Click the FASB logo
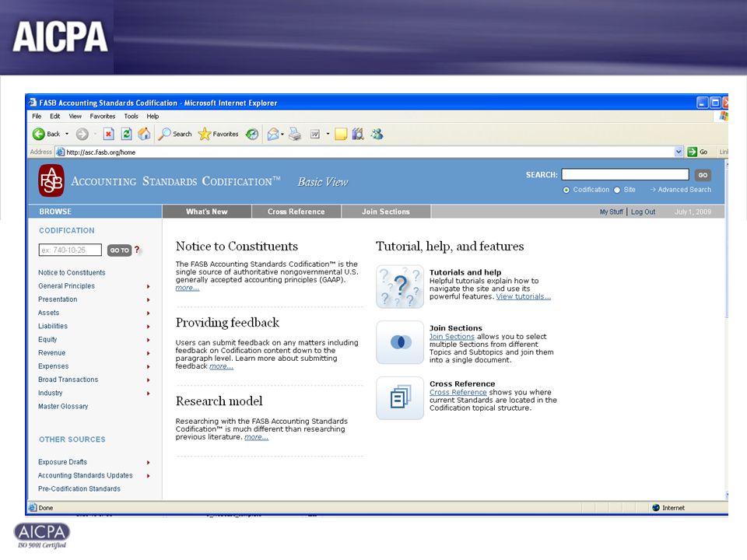This screenshot has height=560, width=747. click(51, 181)
